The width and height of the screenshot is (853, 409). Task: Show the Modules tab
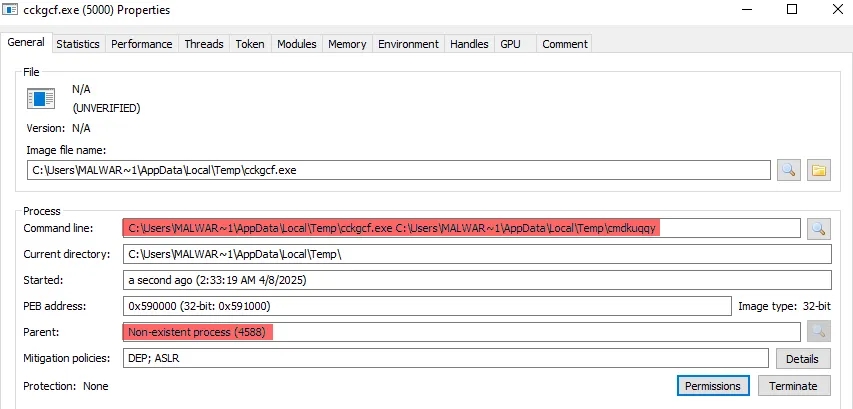(296, 44)
